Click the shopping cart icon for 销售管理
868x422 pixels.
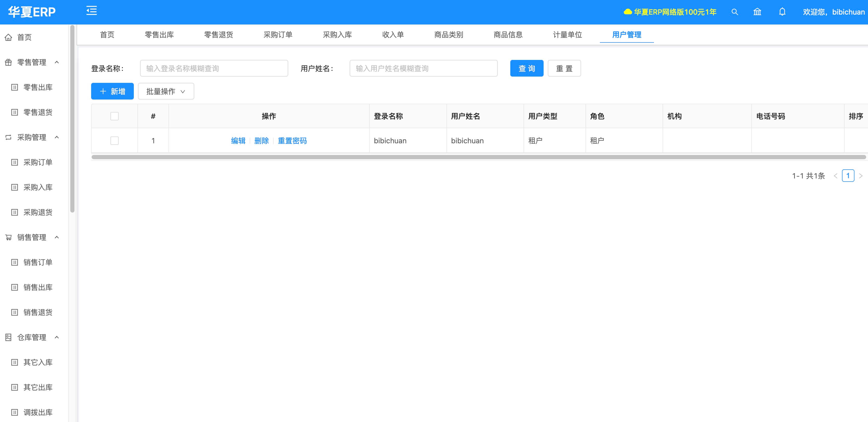(x=8, y=237)
